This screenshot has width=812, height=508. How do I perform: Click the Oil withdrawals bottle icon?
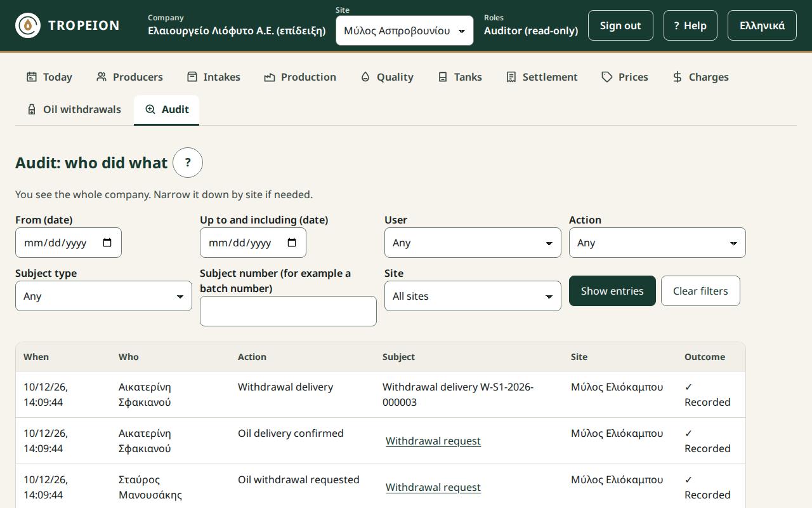[32, 109]
